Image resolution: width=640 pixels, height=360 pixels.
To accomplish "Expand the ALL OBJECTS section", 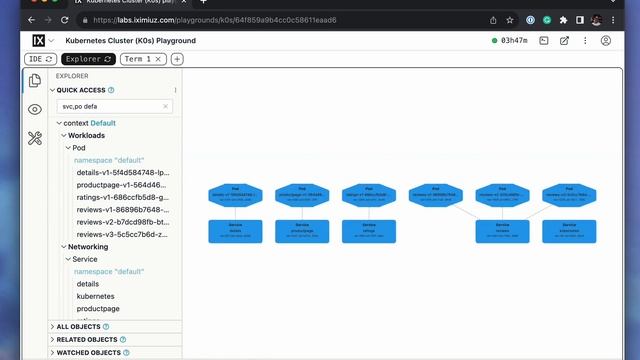I will click(52, 327).
